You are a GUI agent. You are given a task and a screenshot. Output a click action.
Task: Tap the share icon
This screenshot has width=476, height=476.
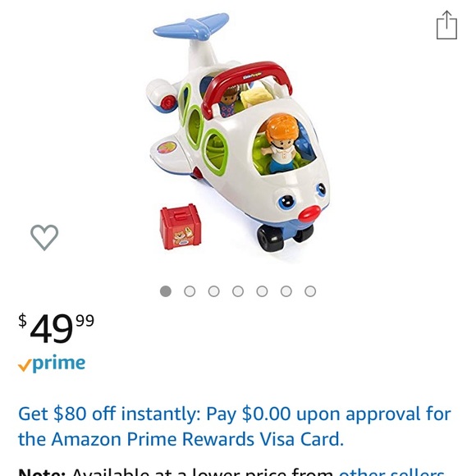446,25
